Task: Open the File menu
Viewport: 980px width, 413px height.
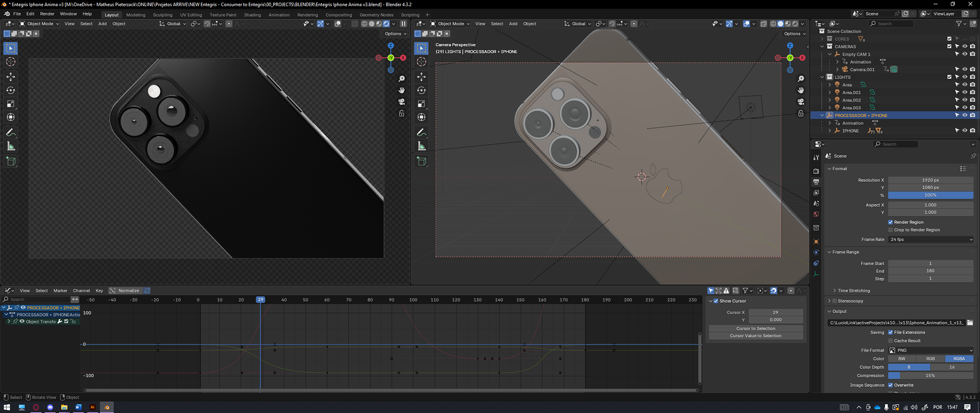Action: [17, 14]
